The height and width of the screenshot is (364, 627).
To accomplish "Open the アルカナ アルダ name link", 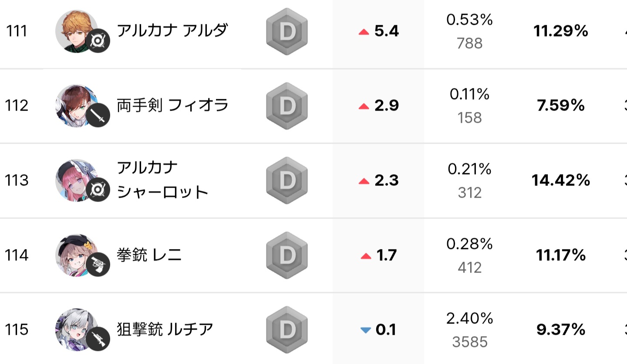I will coord(172,31).
